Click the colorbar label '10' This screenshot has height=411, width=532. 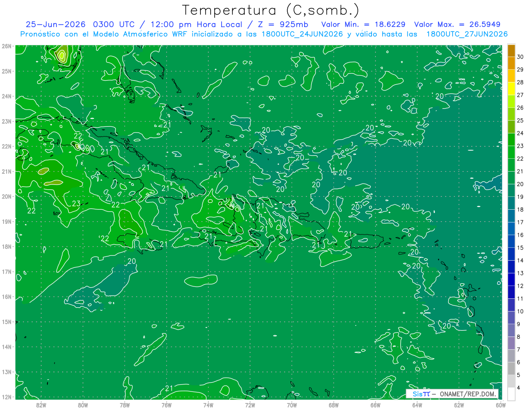(x=520, y=311)
